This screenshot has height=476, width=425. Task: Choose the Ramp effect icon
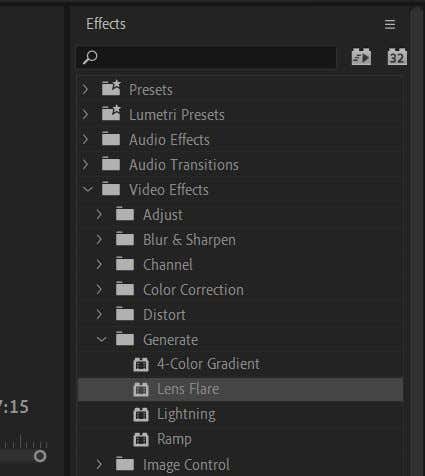(141, 439)
